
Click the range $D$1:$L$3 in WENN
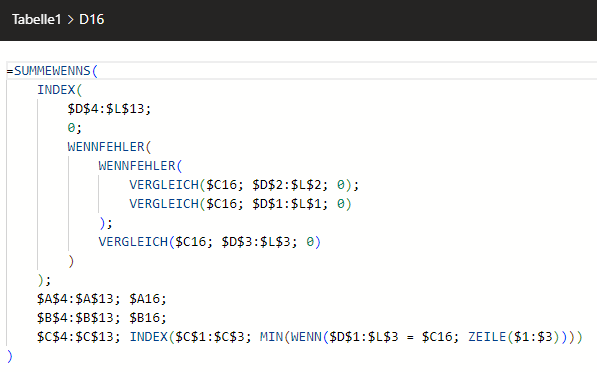click(364, 337)
